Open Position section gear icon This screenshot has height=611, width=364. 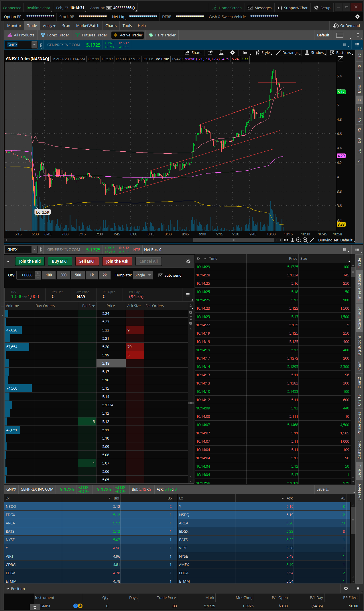pyautogui.click(x=346, y=589)
